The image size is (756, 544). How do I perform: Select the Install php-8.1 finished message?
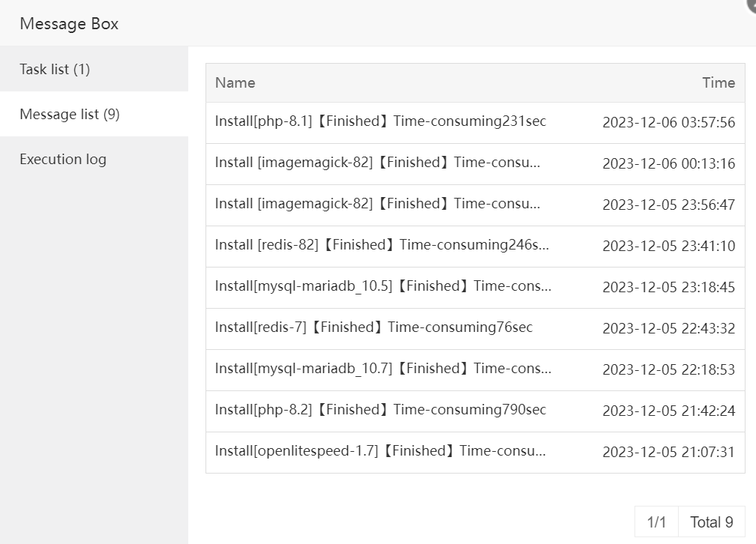pyautogui.click(x=380, y=121)
